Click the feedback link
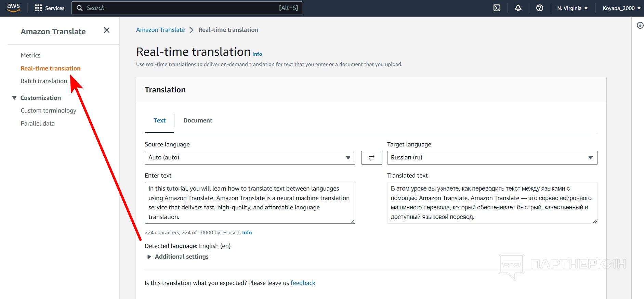The width and height of the screenshot is (644, 299). 303,283
